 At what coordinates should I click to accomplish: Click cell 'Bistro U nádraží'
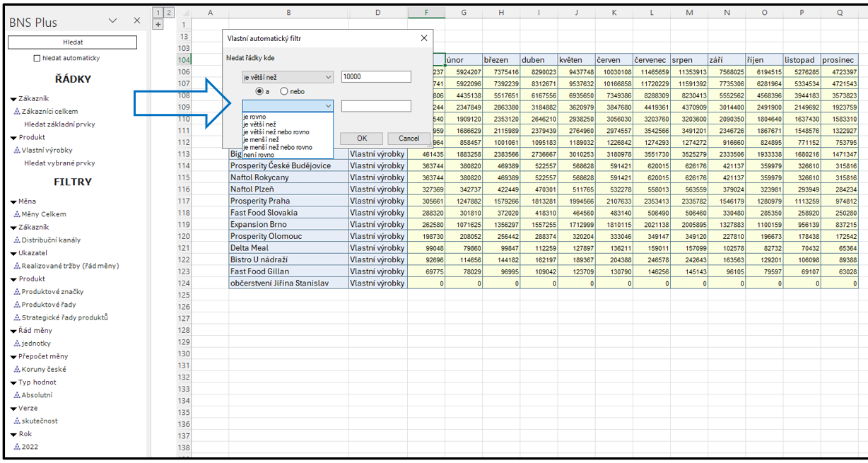288,259
